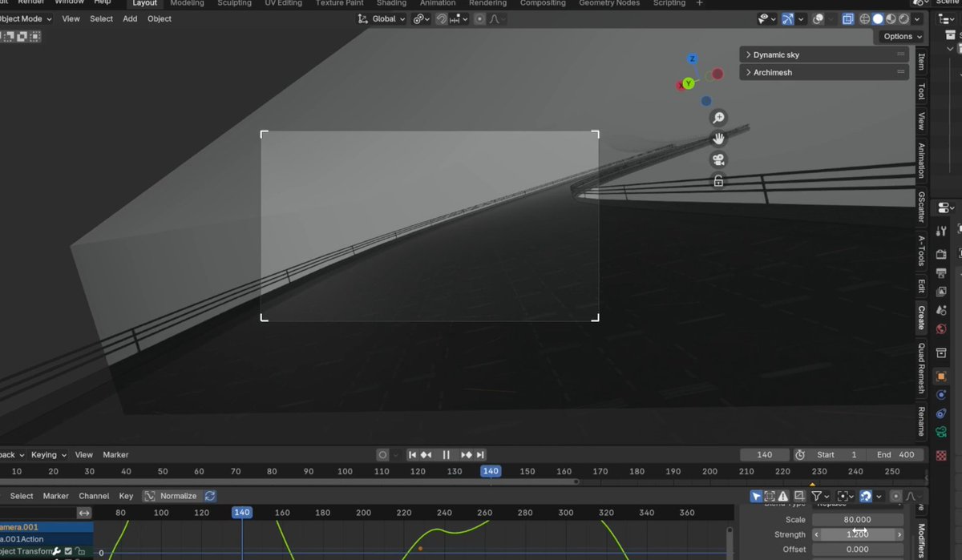Image resolution: width=962 pixels, height=560 pixels.
Task: Open Collection properties tab icon
Action: click(x=942, y=353)
